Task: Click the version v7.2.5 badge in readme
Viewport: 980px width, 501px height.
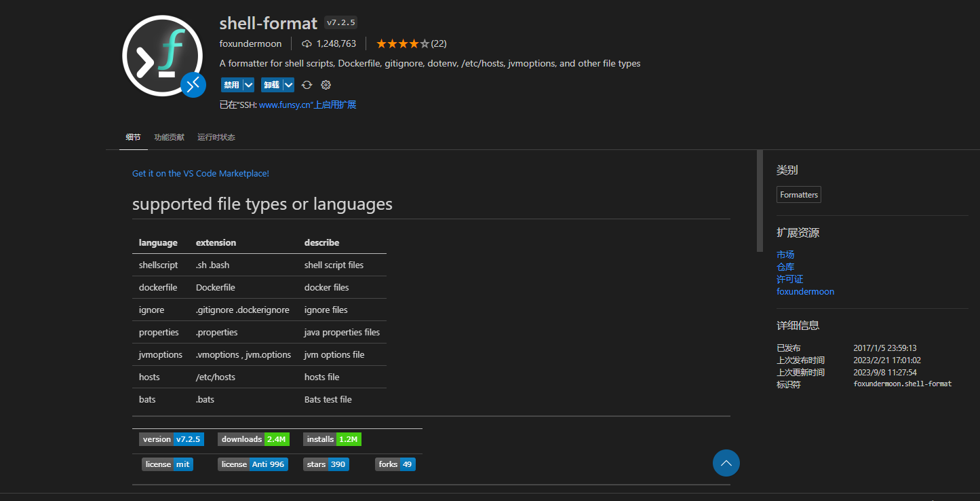Action: pyautogui.click(x=172, y=439)
